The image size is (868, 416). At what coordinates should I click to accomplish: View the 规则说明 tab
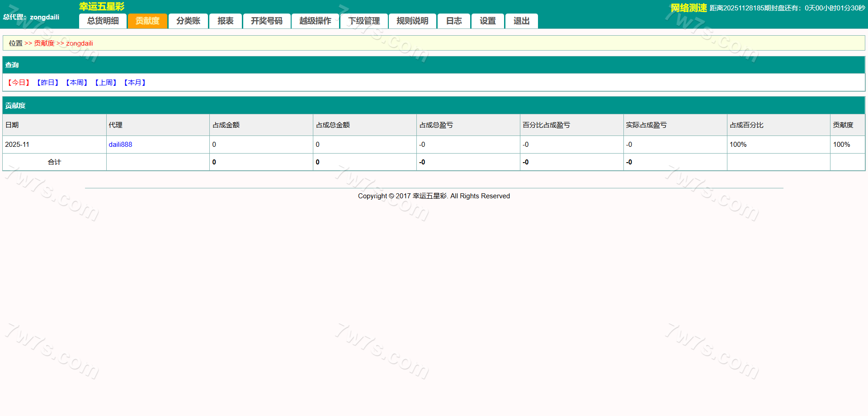tap(412, 21)
